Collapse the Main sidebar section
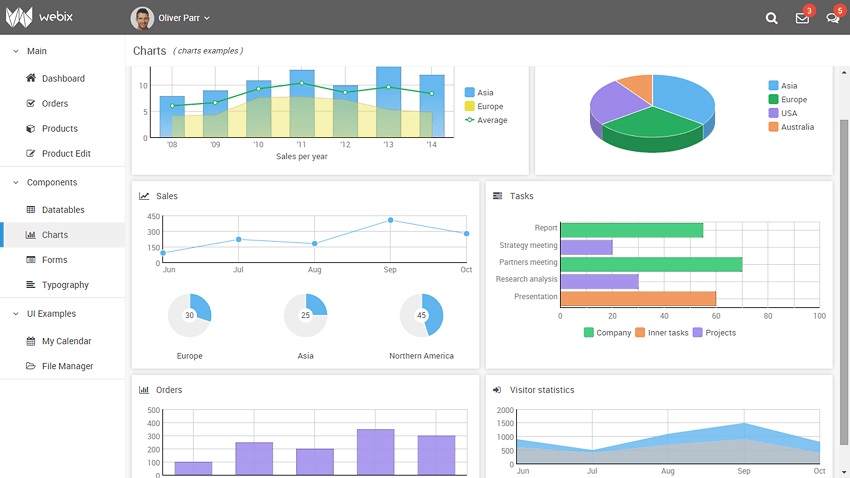 tap(15, 51)
